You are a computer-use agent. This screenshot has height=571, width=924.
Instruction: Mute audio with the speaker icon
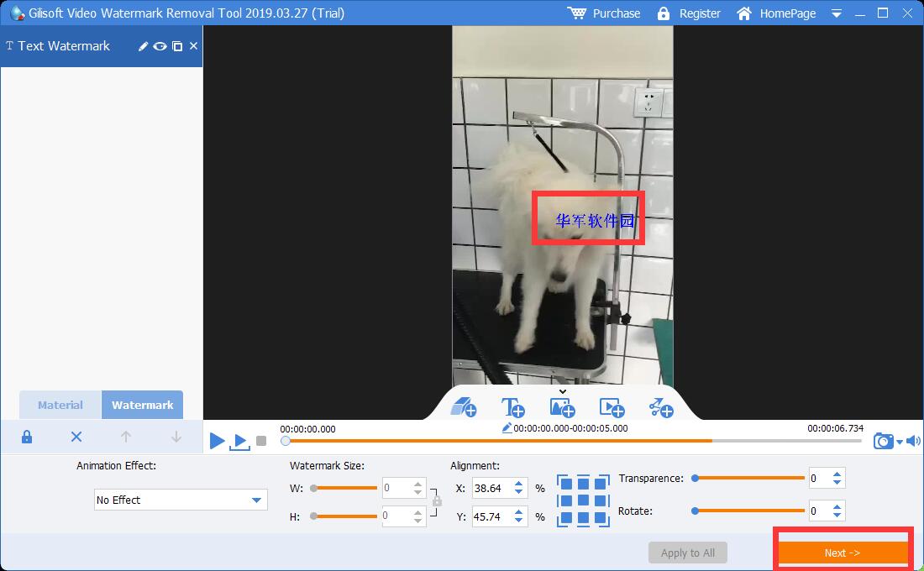pos(913,441)
